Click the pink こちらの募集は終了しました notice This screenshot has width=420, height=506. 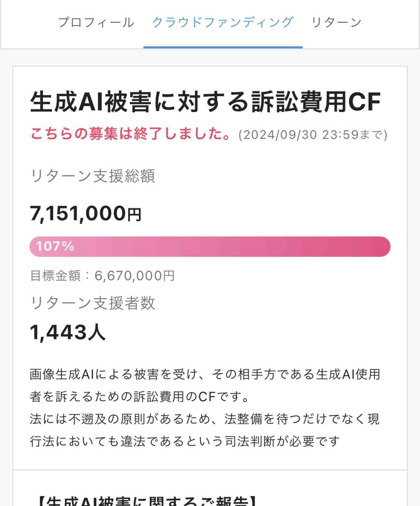(x=131, y=134)
